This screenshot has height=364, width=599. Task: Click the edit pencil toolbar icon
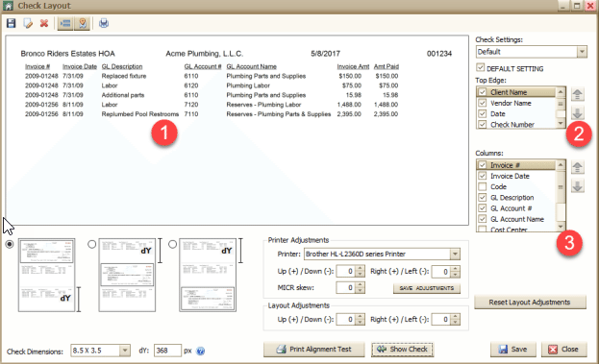[x=28, y=23]
